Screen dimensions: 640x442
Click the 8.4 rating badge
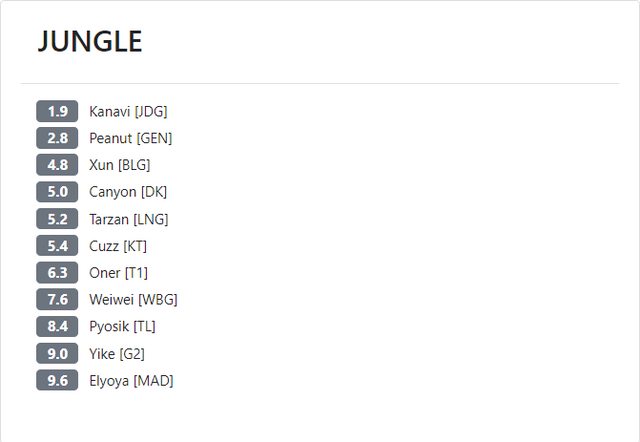[x=57, y=326]
